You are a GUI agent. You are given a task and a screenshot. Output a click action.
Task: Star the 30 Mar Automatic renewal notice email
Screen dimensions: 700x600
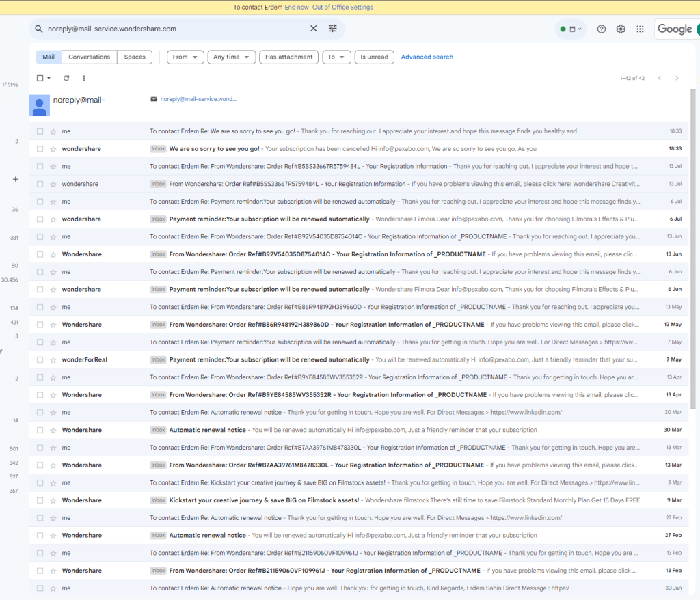click(53, 430)
